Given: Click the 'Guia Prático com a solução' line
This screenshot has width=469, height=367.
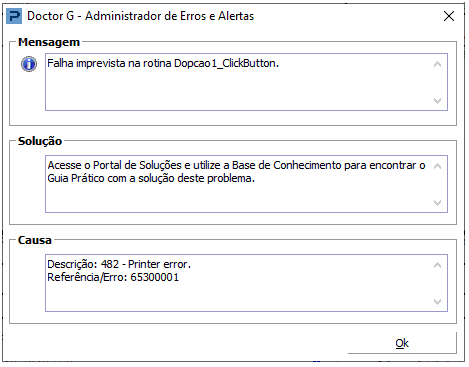Looking at the screenshot, I should (x=151, y=178).
